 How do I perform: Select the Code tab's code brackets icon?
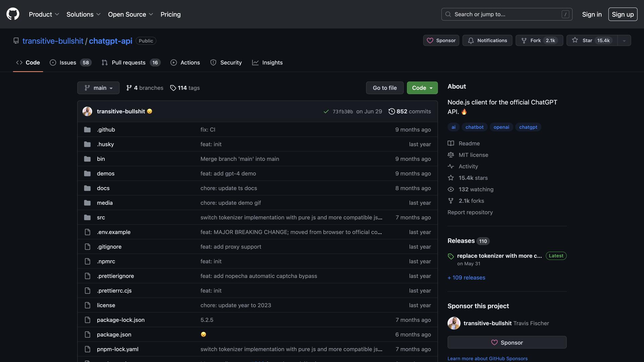pos(19,62)
